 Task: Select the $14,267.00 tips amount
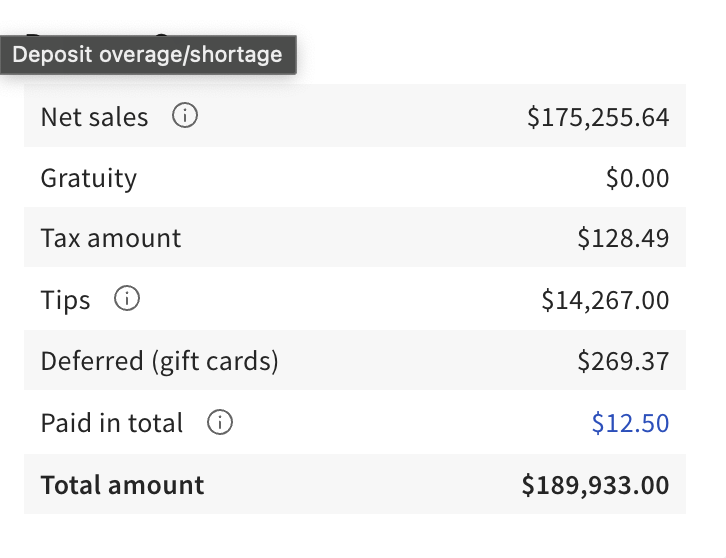605,300
